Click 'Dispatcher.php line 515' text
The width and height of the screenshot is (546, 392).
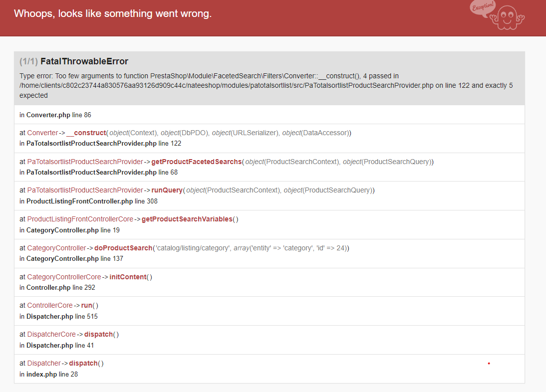62,316
